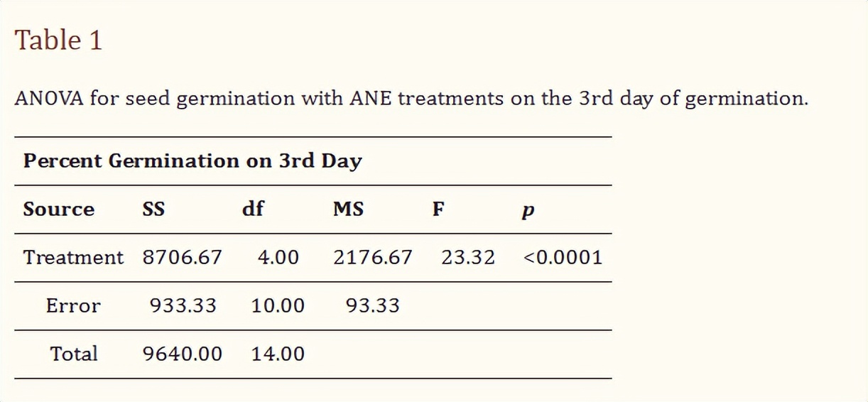Viewport: 868px width, 402px height.
Task: Click the p value <0.0001
Action: tap(563, 257)
